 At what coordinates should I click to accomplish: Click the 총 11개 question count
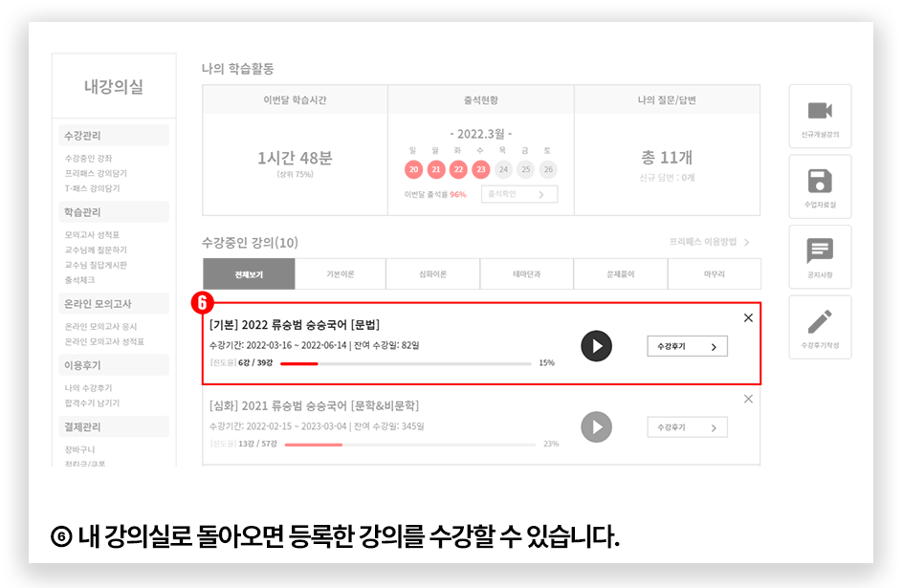point(667,157)
